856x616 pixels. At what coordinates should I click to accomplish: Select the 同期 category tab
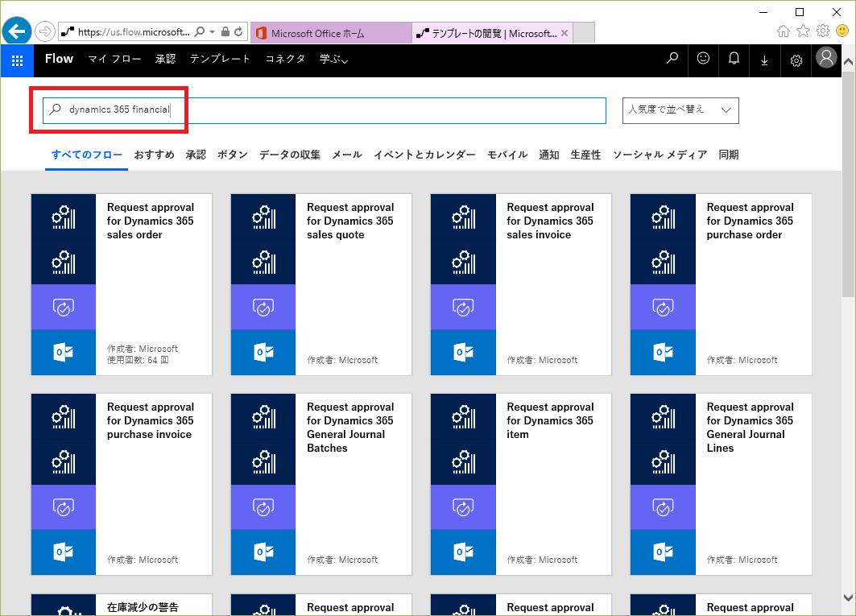click(729, 155)
